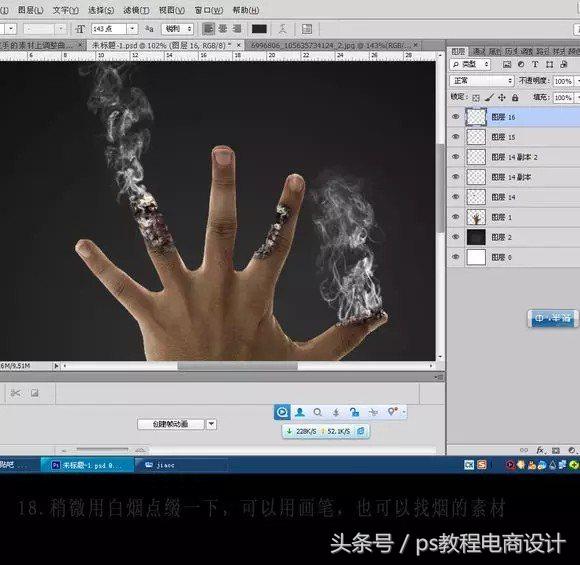
Task: Open the layer filter type dropdown 类型
Action: [x=470, y=64]
